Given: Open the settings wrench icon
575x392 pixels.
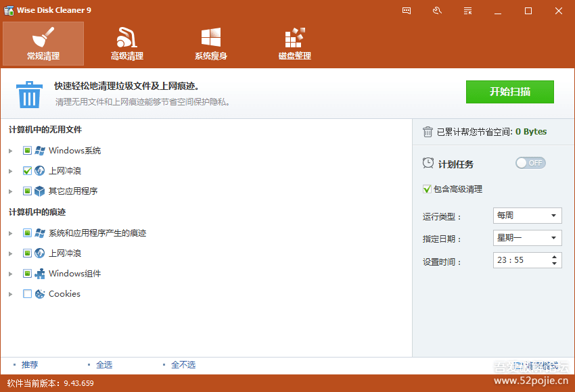Looking at the screenshot, I should [x=437, y=11].
